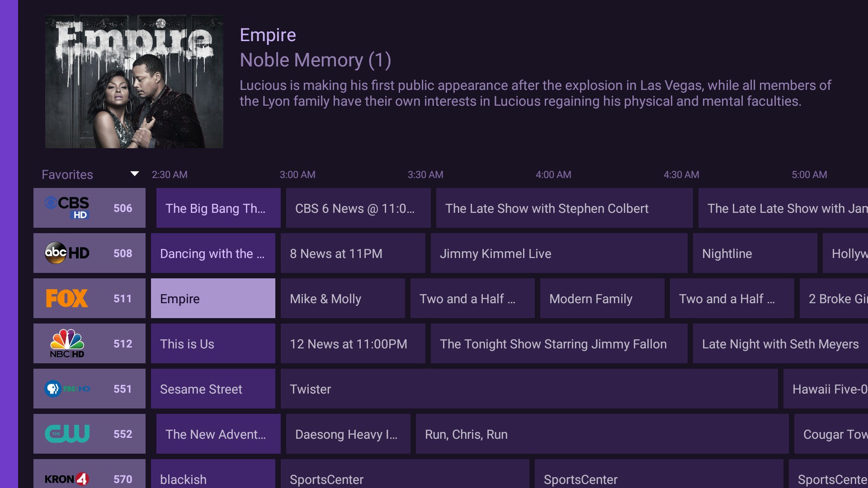868x488 pixels.
Task: Select the FOX channel logo
Action: point(67,298)
